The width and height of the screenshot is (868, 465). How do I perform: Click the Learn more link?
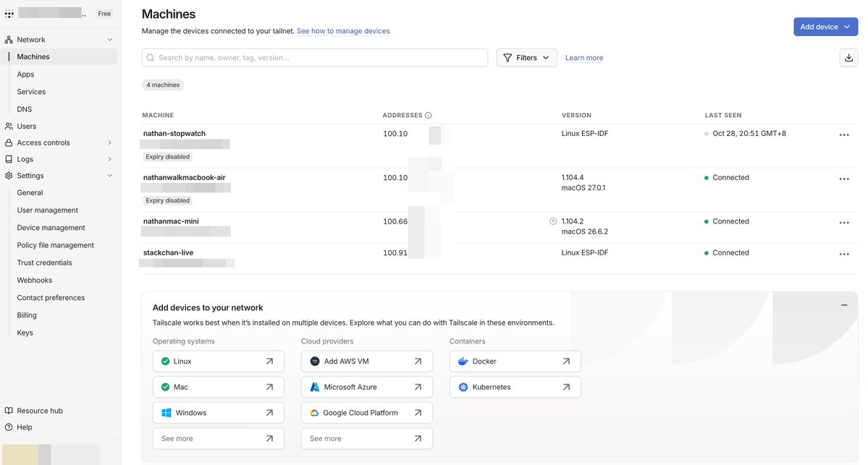pos(584,58)
